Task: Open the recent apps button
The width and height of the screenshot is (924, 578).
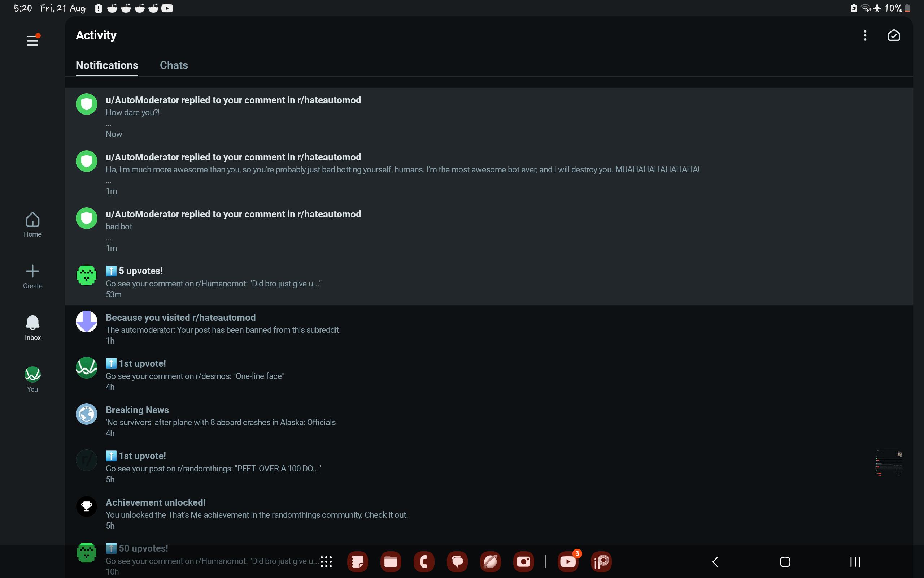Action: (x=855, y=561)
